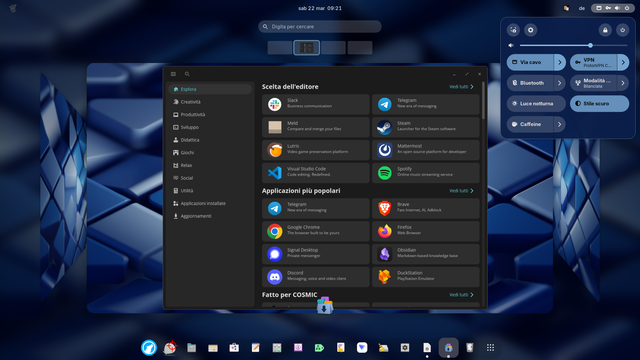Viewport: 640px width, 360px height.
Task: Open the Spotify app entry
Action: [426, 173]
